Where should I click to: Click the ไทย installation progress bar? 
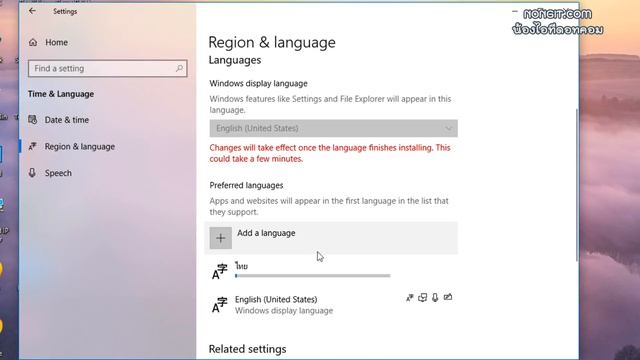[313, 276]
